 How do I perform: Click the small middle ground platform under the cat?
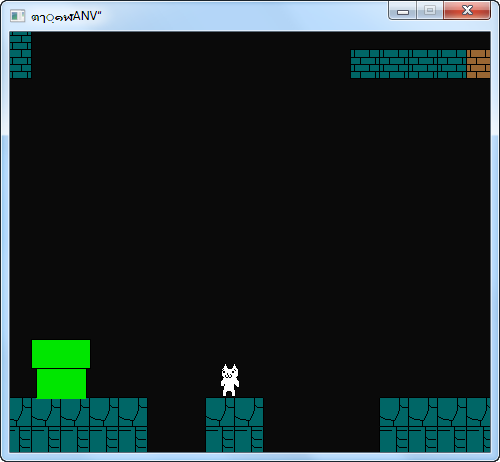(x=234, y=425)
